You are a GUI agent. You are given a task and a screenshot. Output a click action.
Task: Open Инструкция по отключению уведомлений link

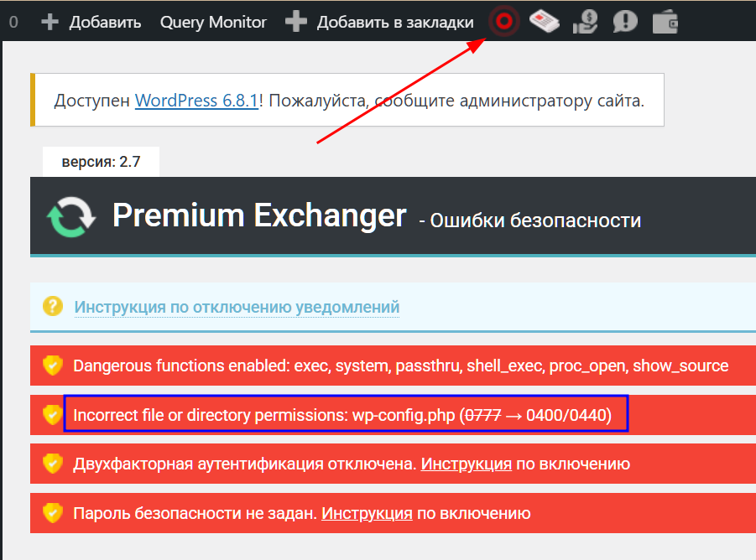(237, 307)
